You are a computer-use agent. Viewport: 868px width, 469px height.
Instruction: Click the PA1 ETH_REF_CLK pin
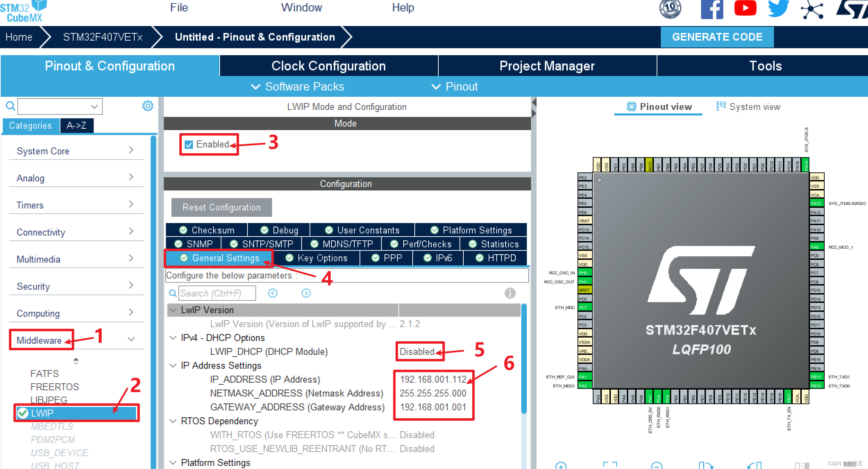click(x=585, y=377)
